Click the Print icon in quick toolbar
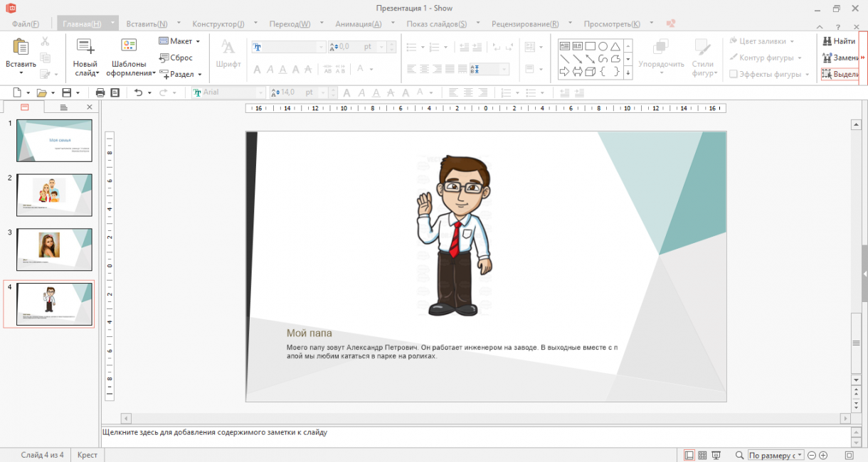Image resolution: width=868 pixels, height=462 pixels. coord(100,92)
